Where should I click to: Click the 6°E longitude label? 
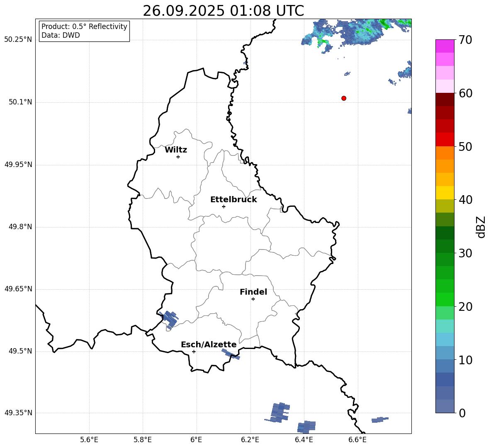tap(196, 440)
